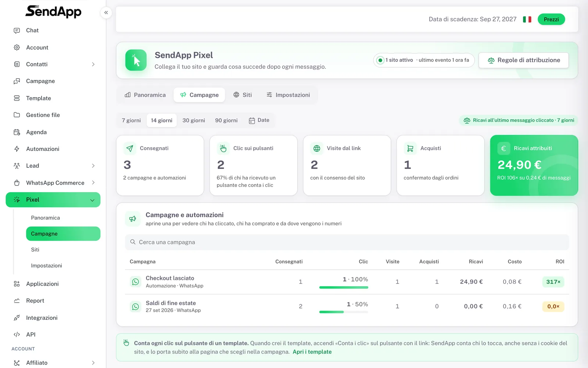Select the 7 giorni time range
588x368 pixels.
(131, 120)
